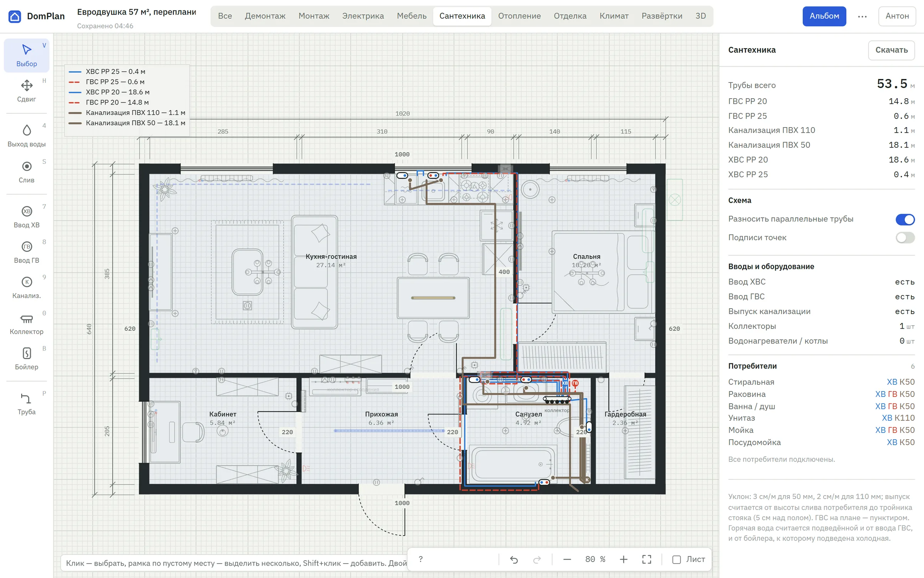Click the Скачать download button
Image resolution: width=924 pixels, height=578 pixels.
tap(891, 50)
